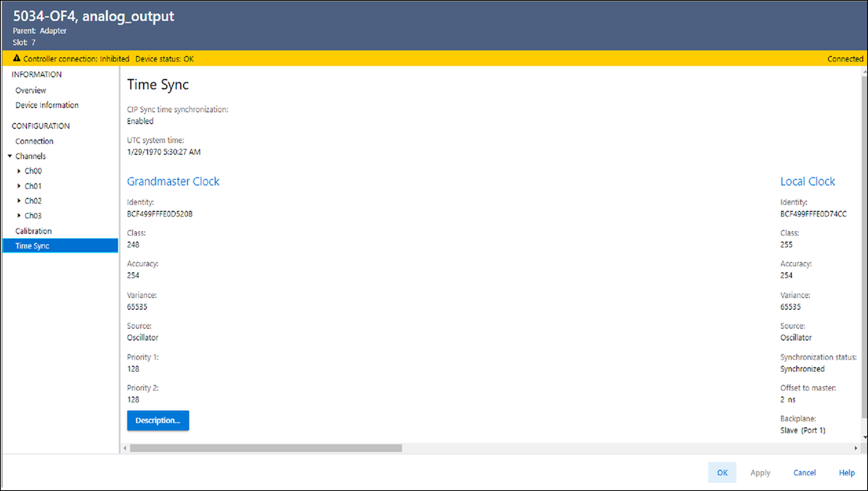The image size is (868, 491).
Task: Click the Apply button
Action: (x=760, y=473)
